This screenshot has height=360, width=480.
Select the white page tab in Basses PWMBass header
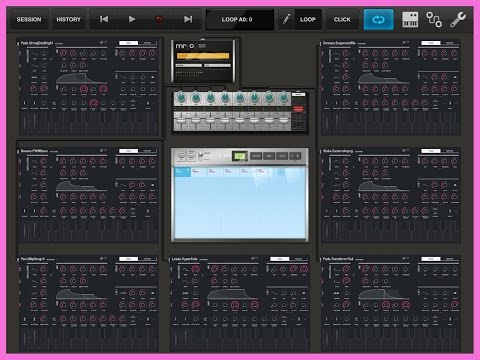pyautogui.click(x=128, y=151)
